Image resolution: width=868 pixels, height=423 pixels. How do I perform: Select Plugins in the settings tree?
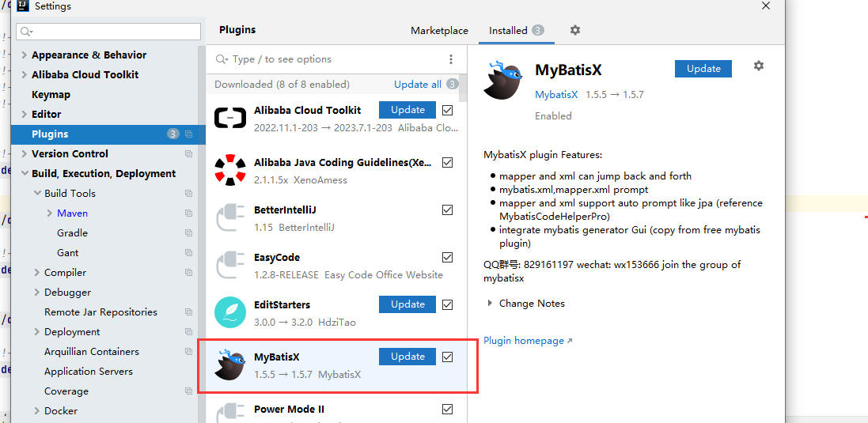pos(108,134)
